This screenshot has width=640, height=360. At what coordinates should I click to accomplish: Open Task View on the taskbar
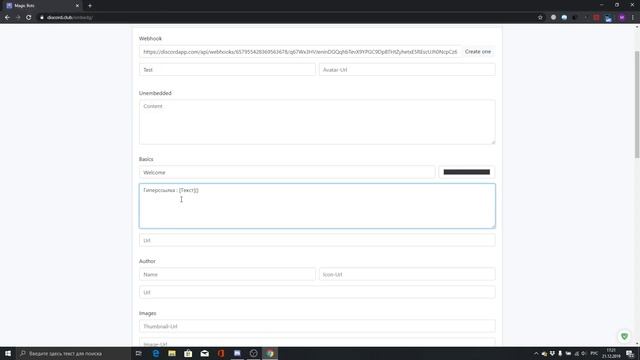[x=138, y=353]
